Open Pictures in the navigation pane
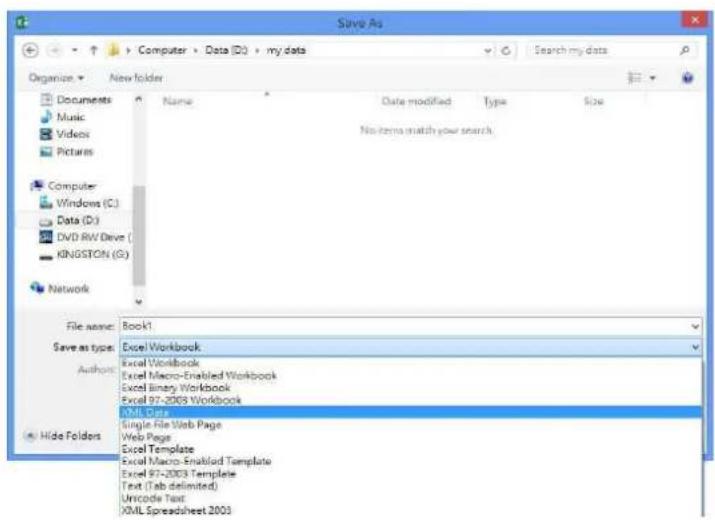Screen dimensions: 715x520 pyautogui.click(x=67, y=151)
